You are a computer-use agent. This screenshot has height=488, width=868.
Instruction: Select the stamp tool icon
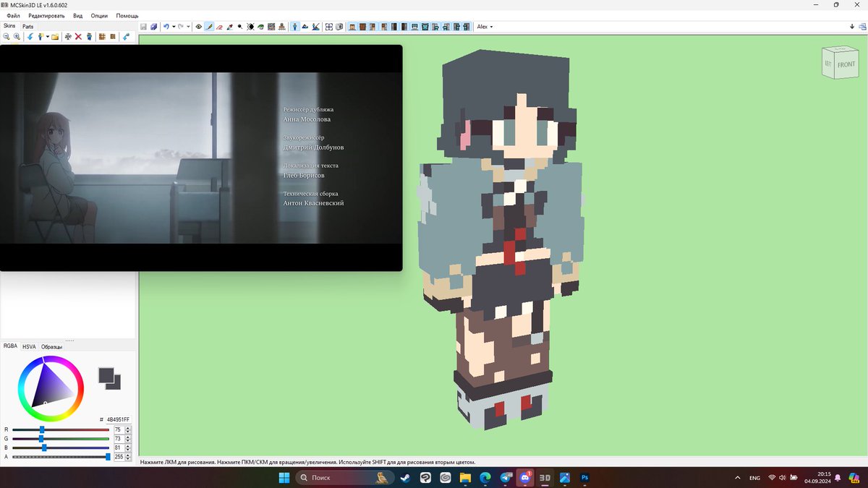coord(282,27)
